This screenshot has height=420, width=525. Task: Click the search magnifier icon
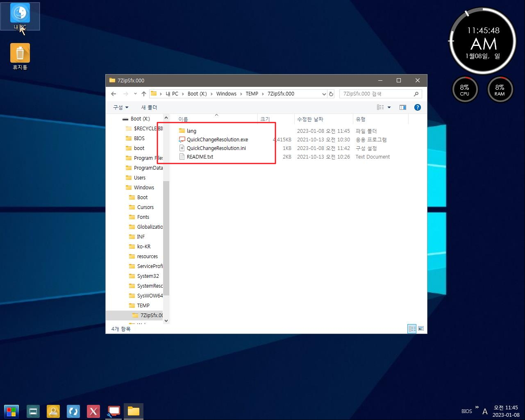416,94
